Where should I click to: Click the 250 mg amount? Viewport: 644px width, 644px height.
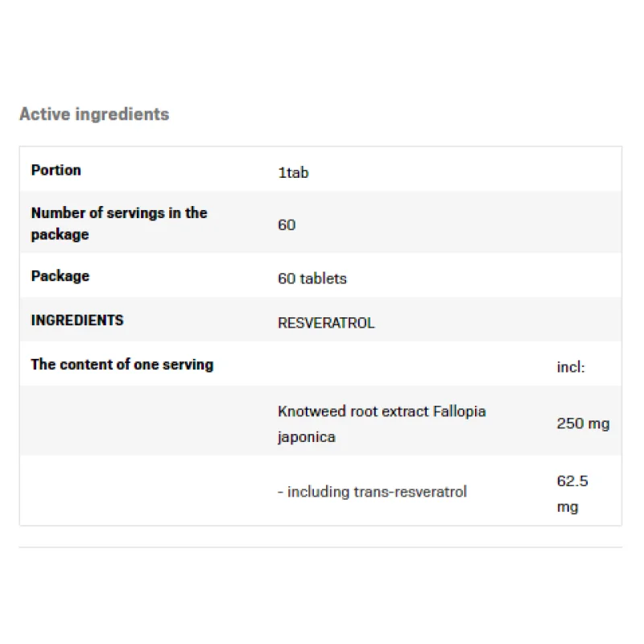point(583,423)
